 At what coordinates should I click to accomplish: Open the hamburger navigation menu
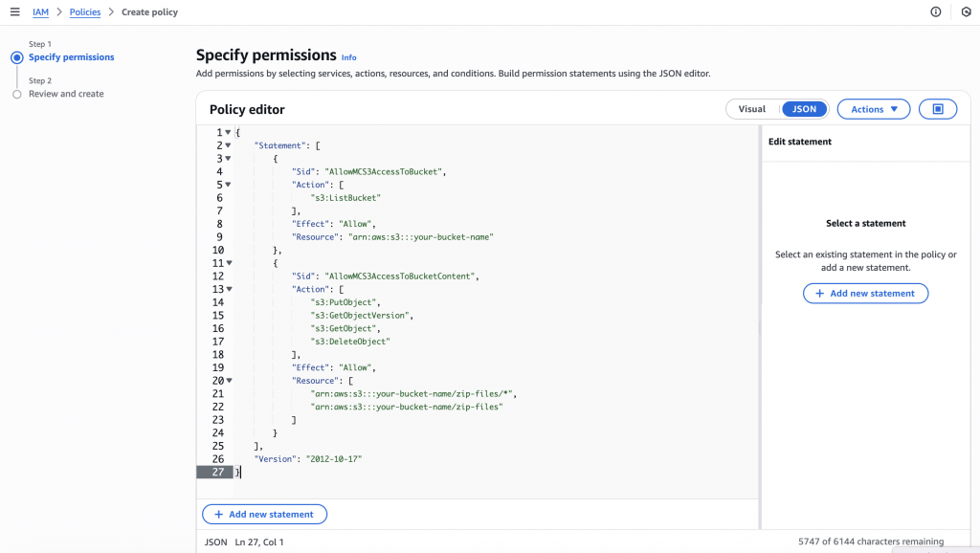tap(15, 11)
